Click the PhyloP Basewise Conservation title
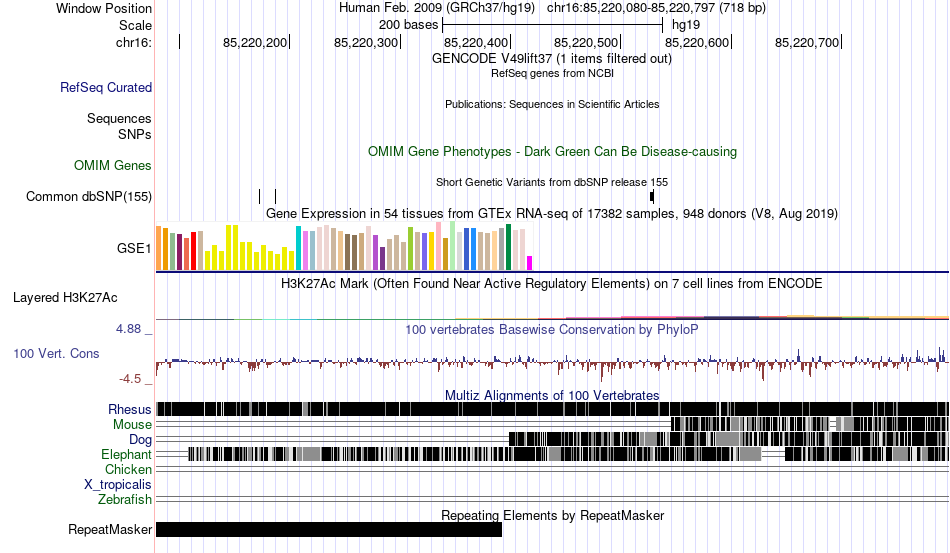This screenshot has width=950, height=553. [x=552, y=329]
